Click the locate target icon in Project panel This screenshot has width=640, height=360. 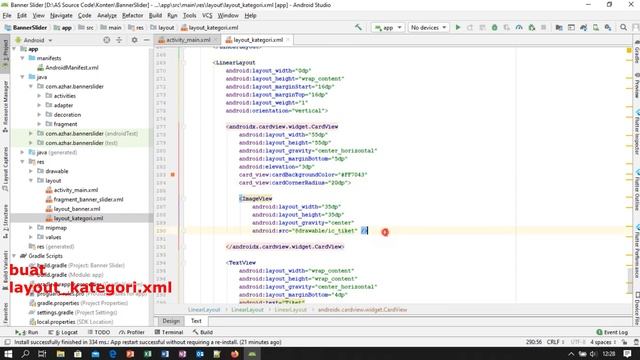tap(107, 40)
